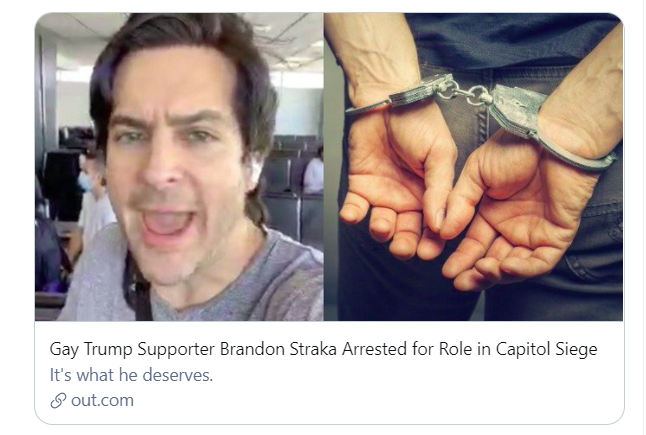Image resolution: width=646 pixels, height=435 pixels.
Task: Click the name "Brandon Straka" in headline
Action: 279,349
